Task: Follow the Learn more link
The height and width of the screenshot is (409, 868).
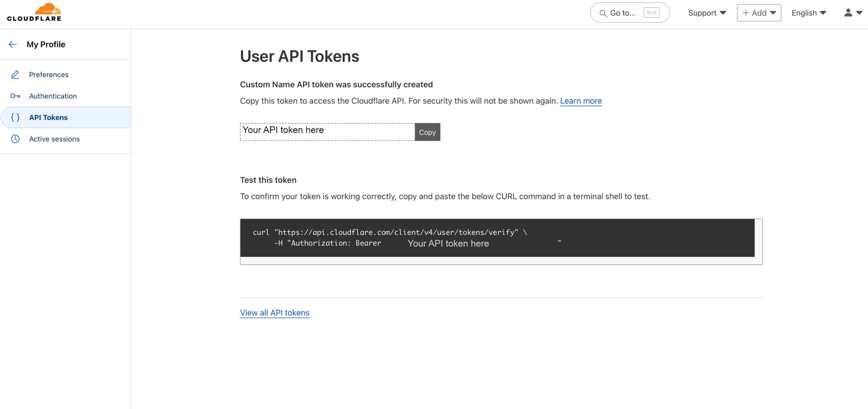Action: pos(581,101)
